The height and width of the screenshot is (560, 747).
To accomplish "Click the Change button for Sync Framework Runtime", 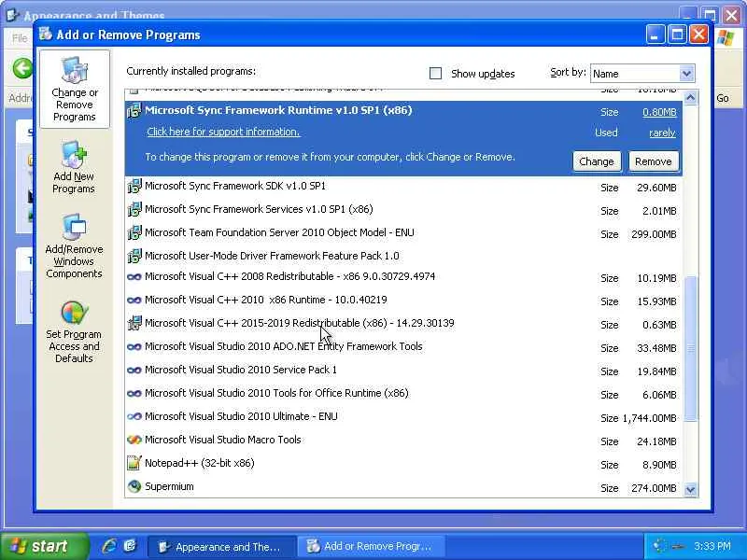I will [x=597, y=161].
